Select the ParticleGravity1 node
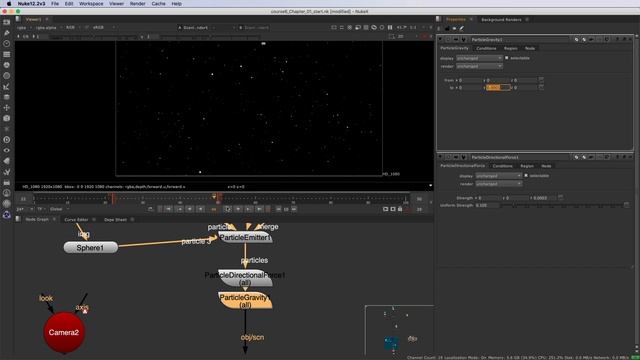 245,300
